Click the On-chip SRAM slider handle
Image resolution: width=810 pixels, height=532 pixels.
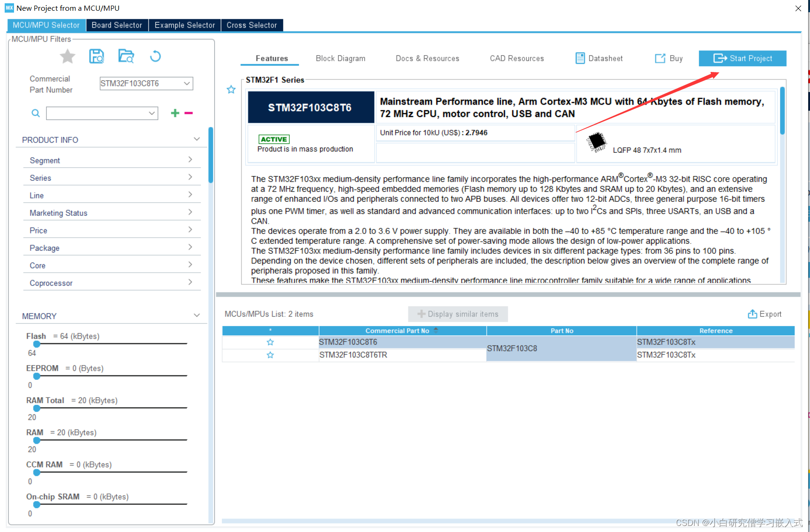coord(36,504)
